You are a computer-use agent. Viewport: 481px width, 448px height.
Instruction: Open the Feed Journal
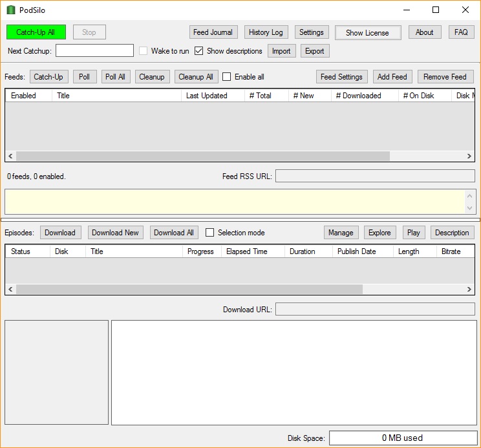coord(213,32)
